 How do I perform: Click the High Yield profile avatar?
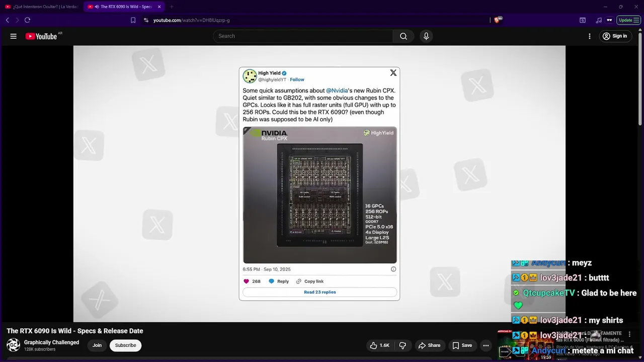250,76
